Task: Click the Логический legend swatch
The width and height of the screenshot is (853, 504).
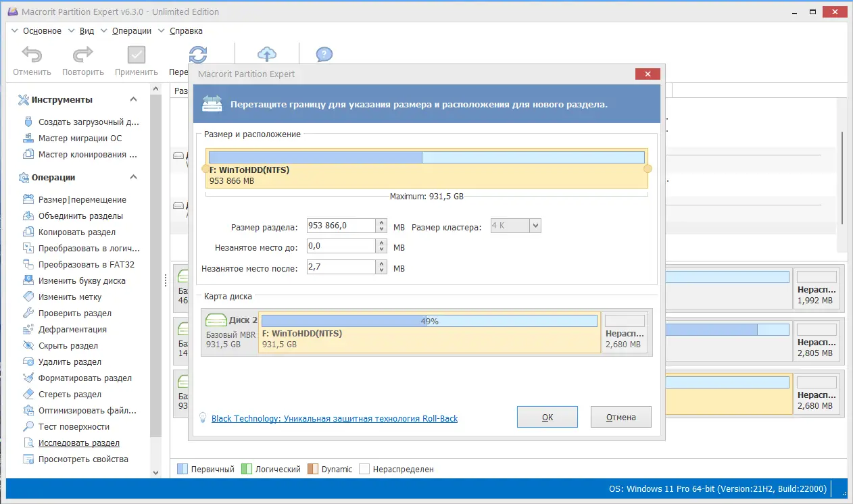Action: [247, 469]
